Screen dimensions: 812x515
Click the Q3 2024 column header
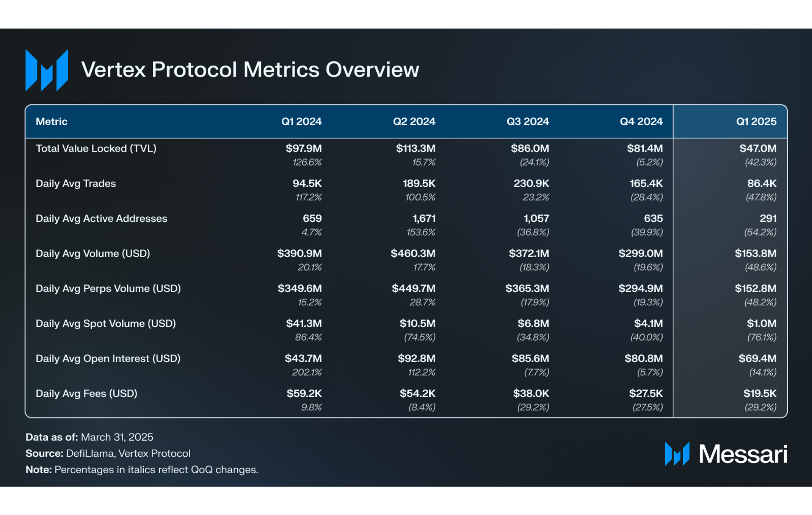click(528, 121)
